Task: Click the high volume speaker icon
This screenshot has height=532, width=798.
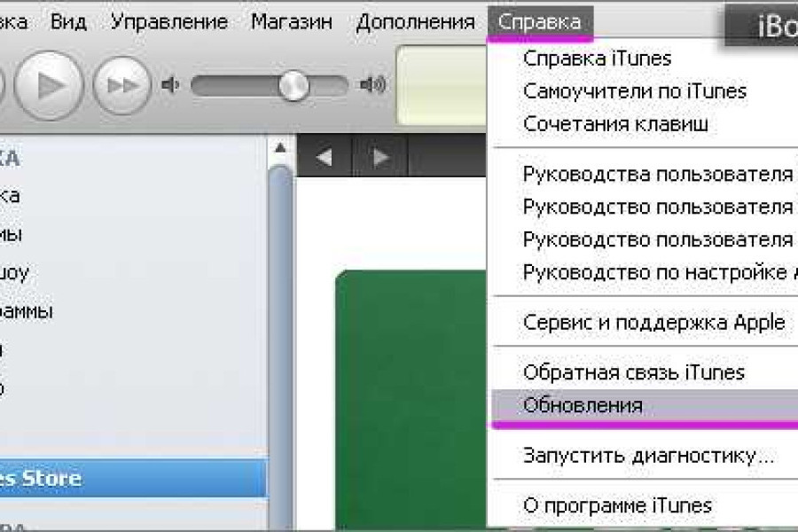Action: click(x=372, y=85)
